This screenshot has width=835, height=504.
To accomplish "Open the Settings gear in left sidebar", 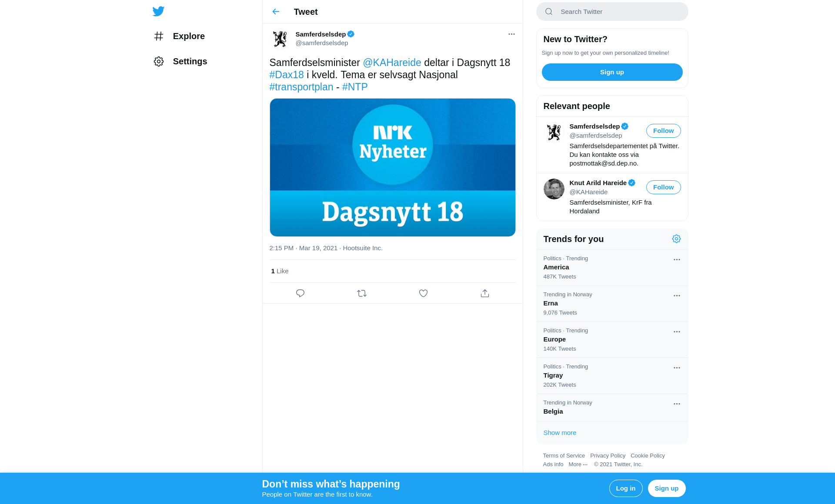I will (159, 61).
